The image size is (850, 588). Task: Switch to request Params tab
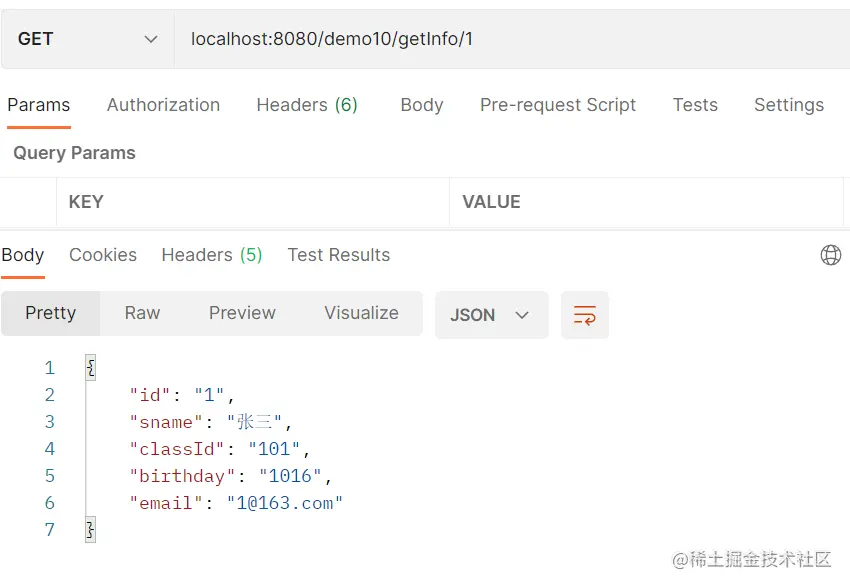[x=39, y=105]
